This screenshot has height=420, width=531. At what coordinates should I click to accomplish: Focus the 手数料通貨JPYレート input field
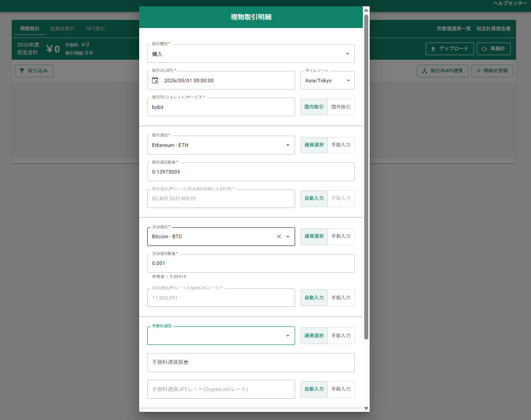[221, 390]
